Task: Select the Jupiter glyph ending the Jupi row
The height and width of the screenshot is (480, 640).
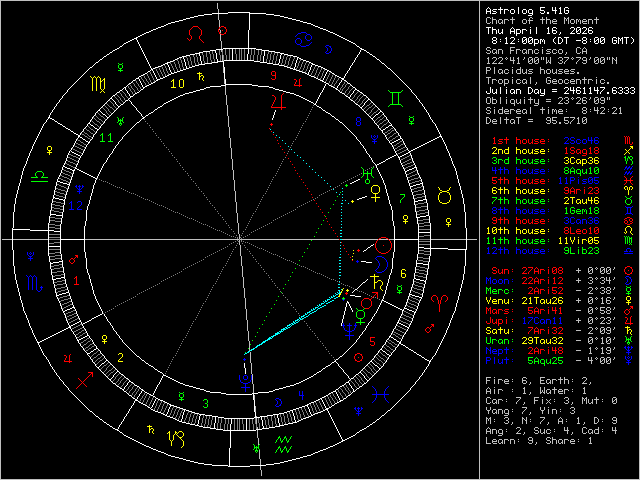Action: pyautogui.click(x=629, y=321)
